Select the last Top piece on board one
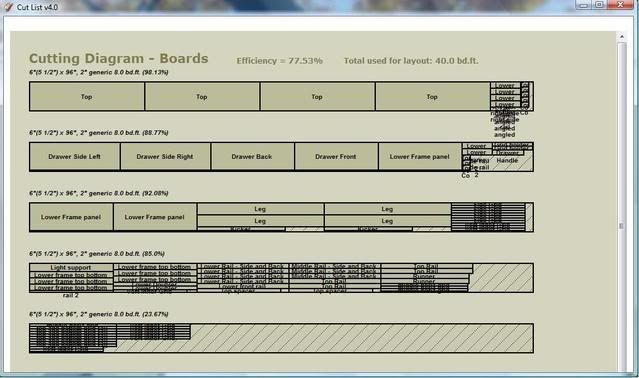639x378 pixels. point(432,96)
